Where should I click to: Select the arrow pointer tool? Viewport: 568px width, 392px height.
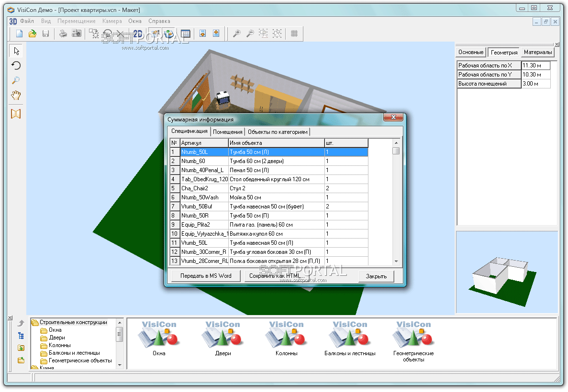(16, 51)
